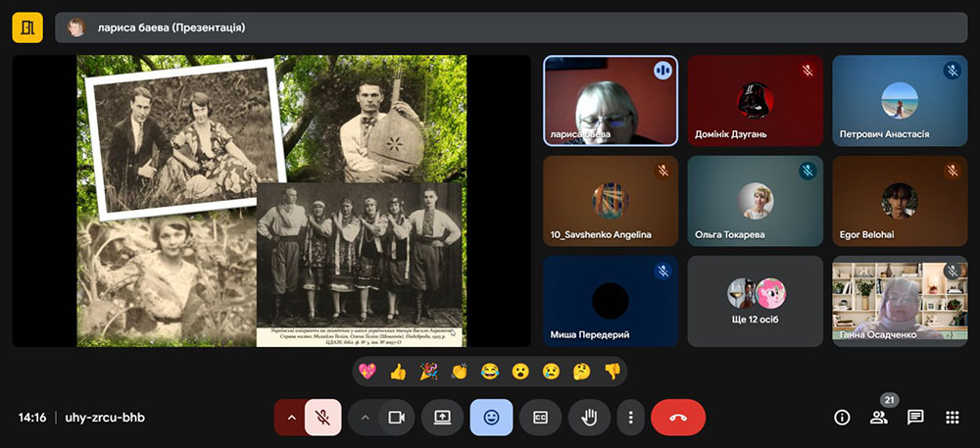Image resolution: width=980 pixels, height=448 pixels.
Task: Leave the call with red hang-up button
Action: pos(677,418)
